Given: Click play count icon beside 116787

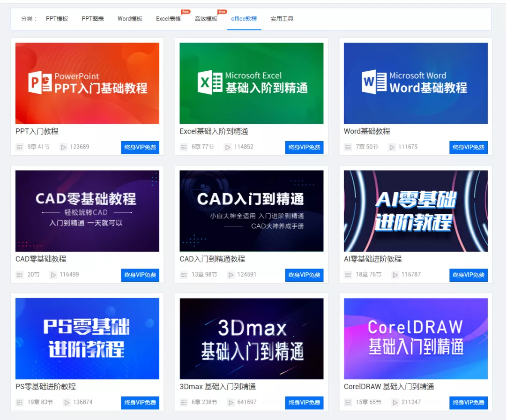Looking at the screenshot, I should click(x=395, y=275).
